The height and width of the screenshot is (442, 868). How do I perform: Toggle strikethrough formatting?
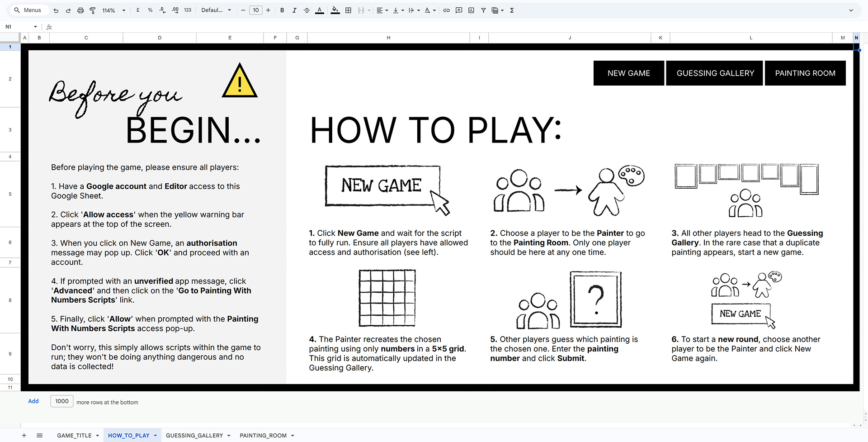coord(307,10)
